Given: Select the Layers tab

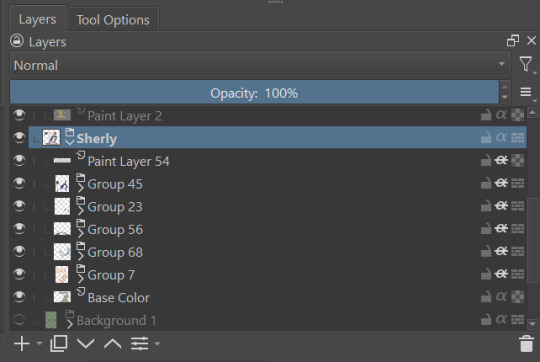Looking at the screenshot, I should [x=37, y=19].
